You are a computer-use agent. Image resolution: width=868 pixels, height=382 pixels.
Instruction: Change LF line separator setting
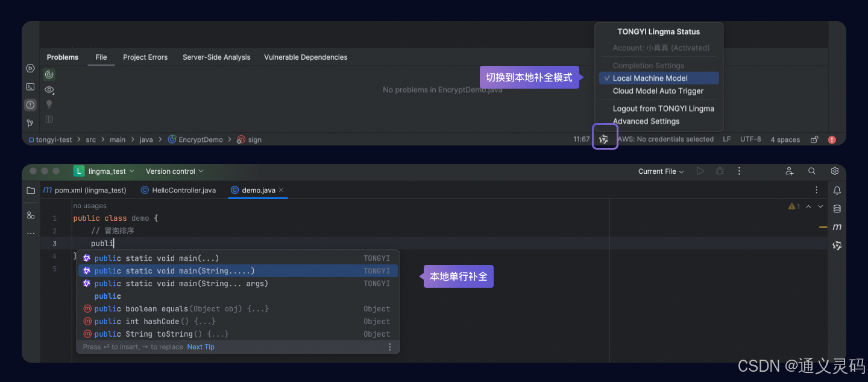(727, 139)
